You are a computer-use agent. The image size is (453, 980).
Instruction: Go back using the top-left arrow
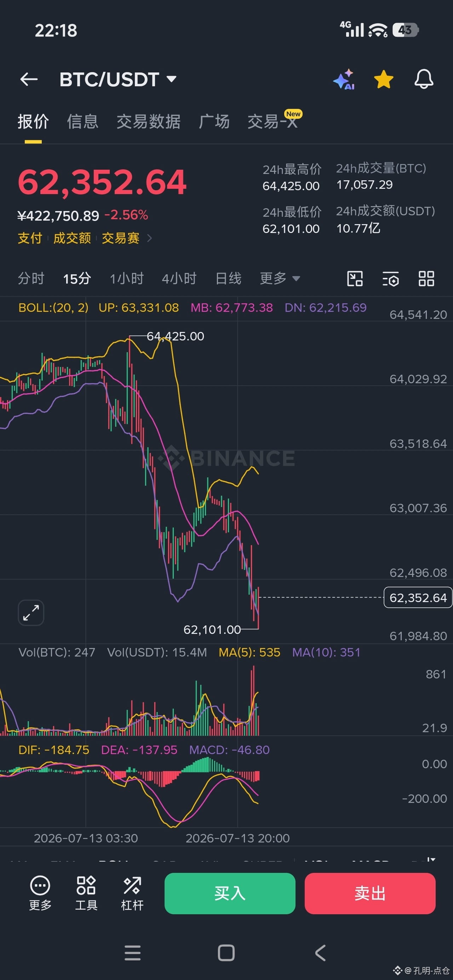point(29,80)
